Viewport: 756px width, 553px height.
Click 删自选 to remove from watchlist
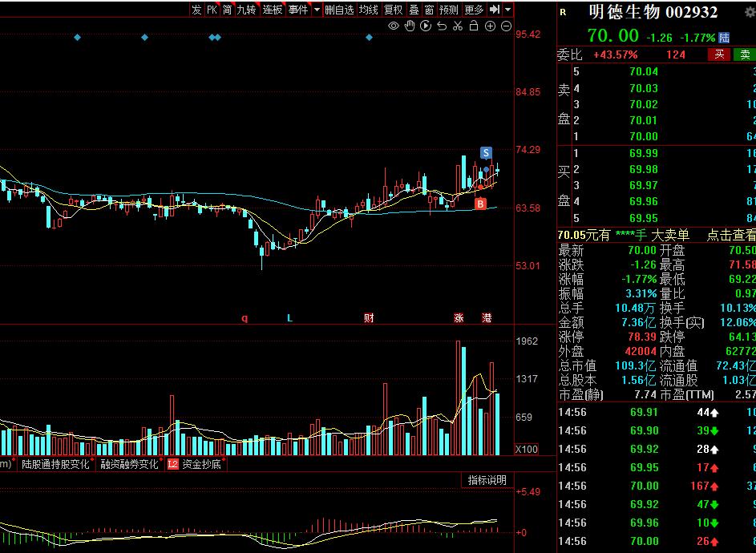[x=339, y=10]
